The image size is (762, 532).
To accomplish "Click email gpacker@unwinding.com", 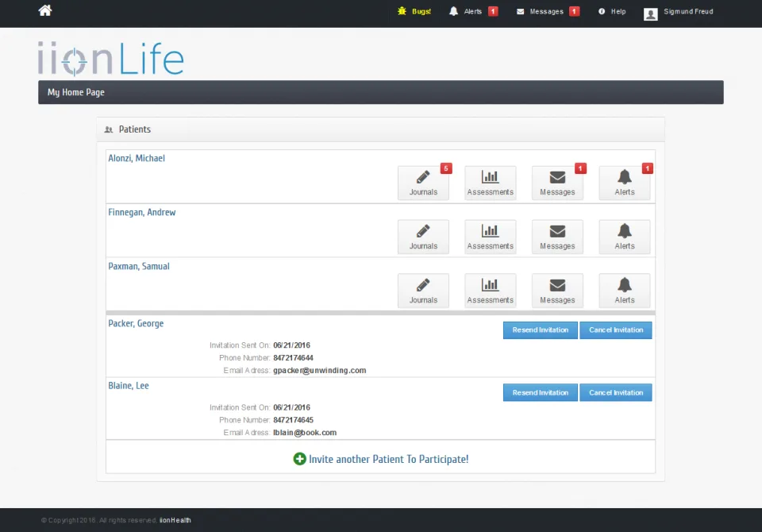I will [x=319, y=371].
